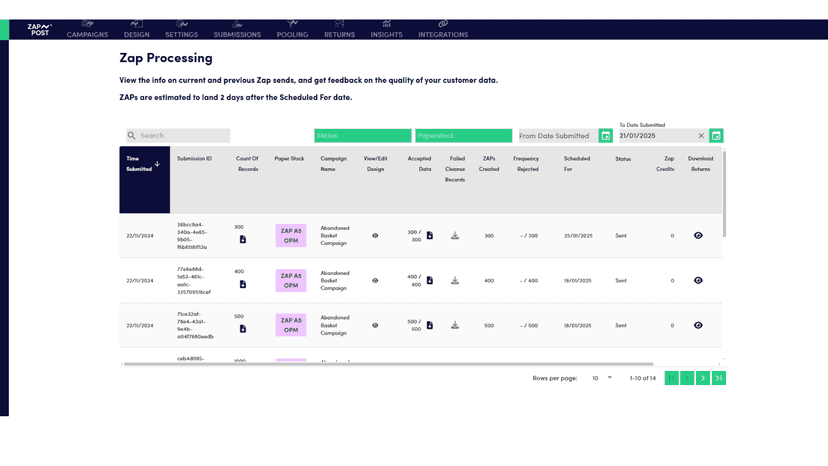
Task: Open the Paperstock filter dropdown
Action: pos(464,136)
